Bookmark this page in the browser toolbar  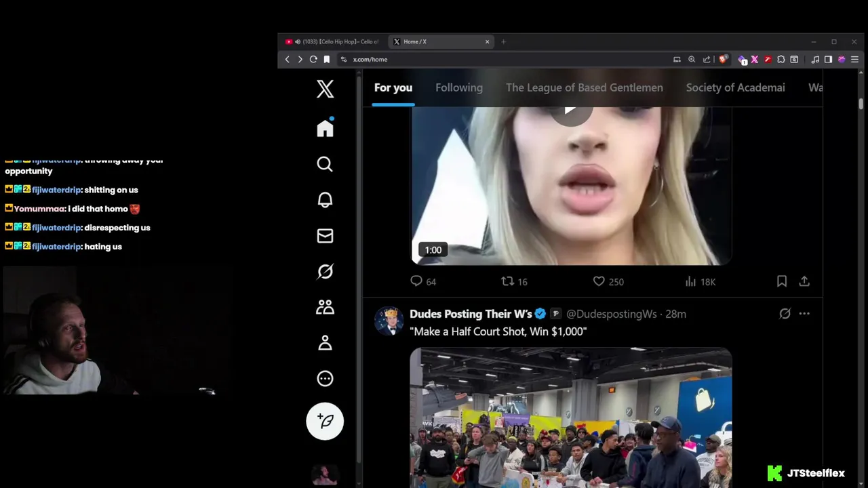tap(327, 60)
